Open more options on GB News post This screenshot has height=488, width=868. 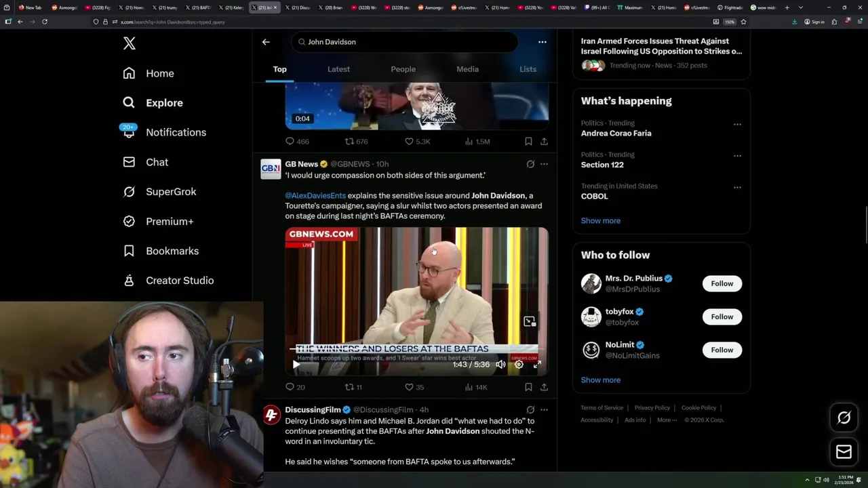click(544, 164)
